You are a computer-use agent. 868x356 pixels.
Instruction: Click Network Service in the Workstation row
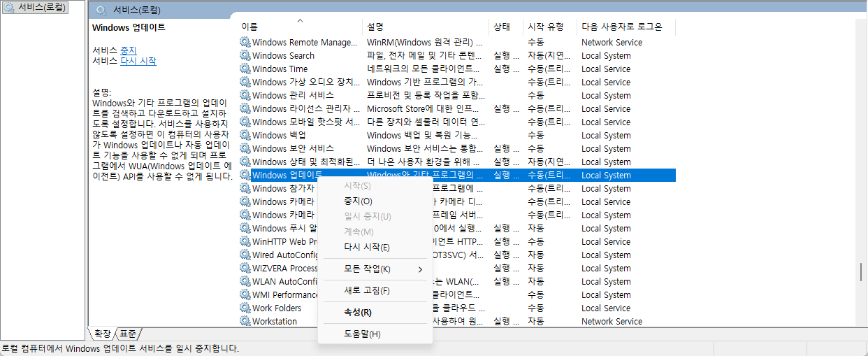click(x=612, y=321)
